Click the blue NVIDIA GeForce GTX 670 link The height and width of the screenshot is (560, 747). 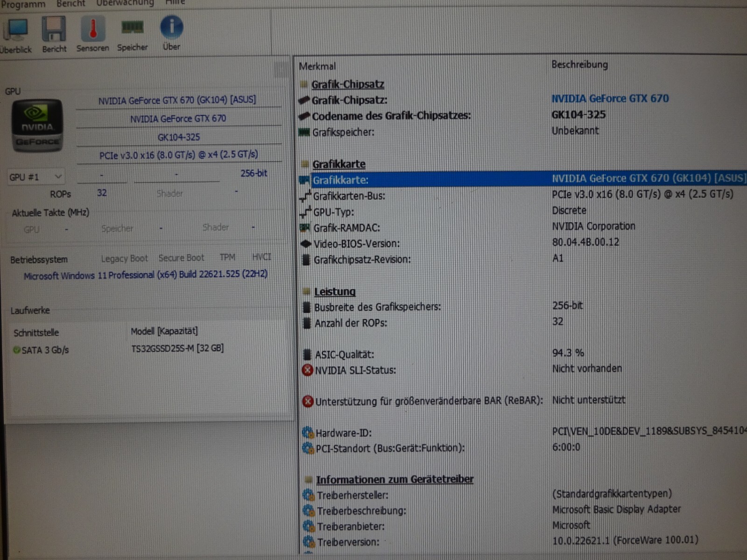[610, 98]
